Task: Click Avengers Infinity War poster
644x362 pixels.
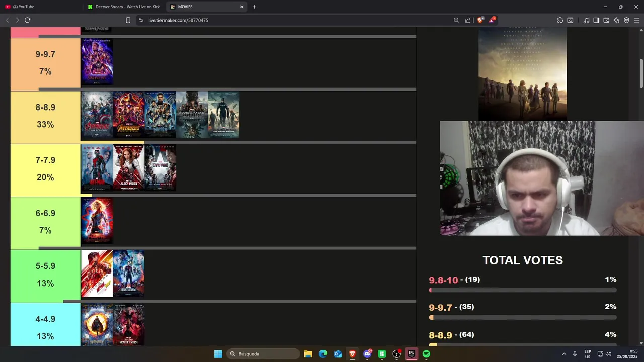Action: click(x=129, y=115)
